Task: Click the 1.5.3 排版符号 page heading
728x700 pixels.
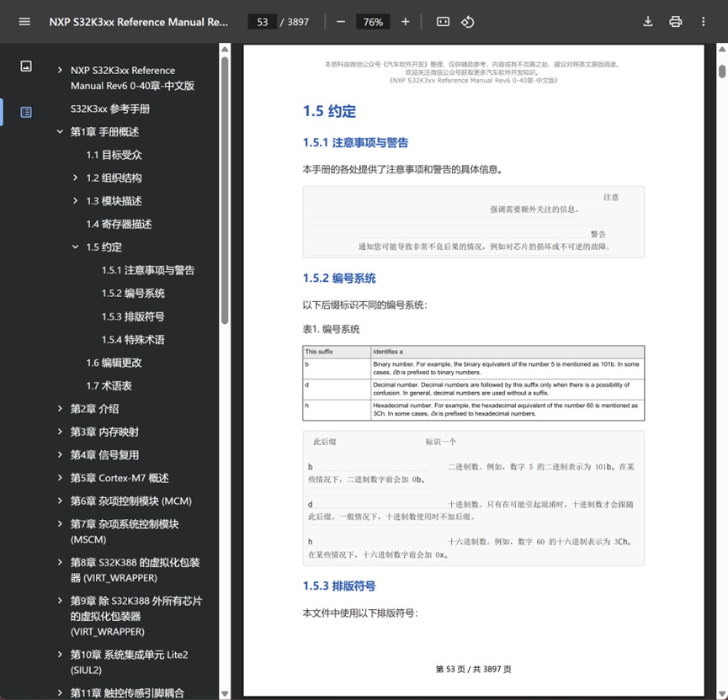Action: [x=339, y=586]
